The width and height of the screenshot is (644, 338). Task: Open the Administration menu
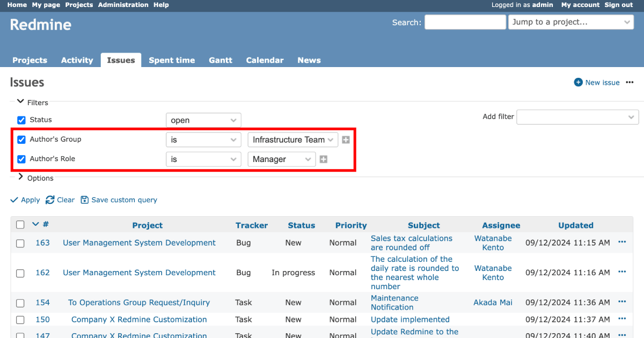pyautogui.click(x=123, y=5)
